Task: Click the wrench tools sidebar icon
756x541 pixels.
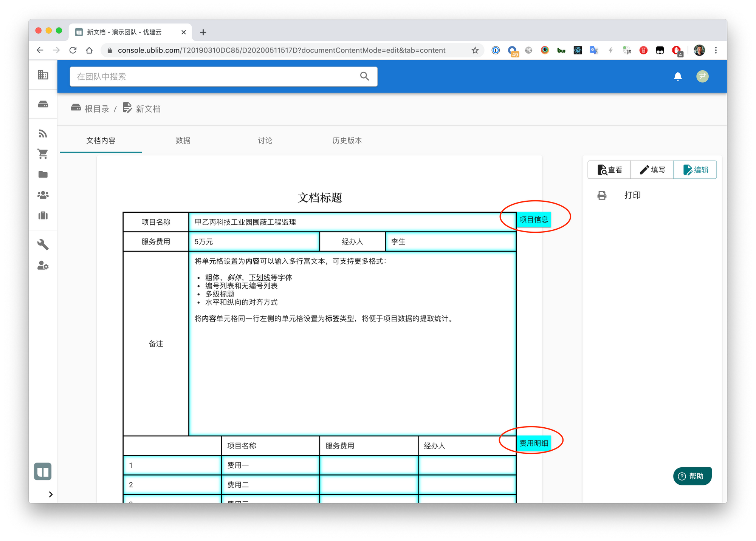Action: tap(43, 244)
